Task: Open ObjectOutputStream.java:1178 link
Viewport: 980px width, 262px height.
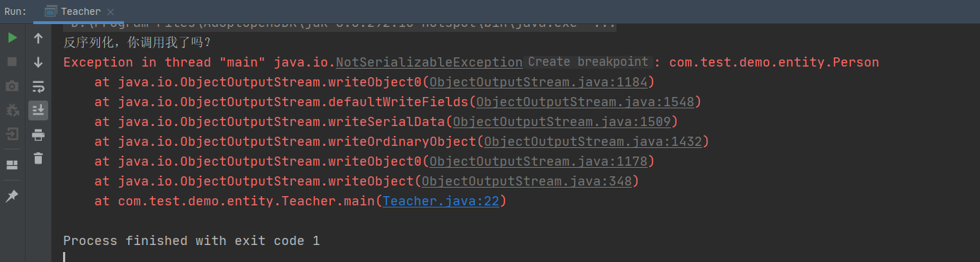Action: (539, 161)
